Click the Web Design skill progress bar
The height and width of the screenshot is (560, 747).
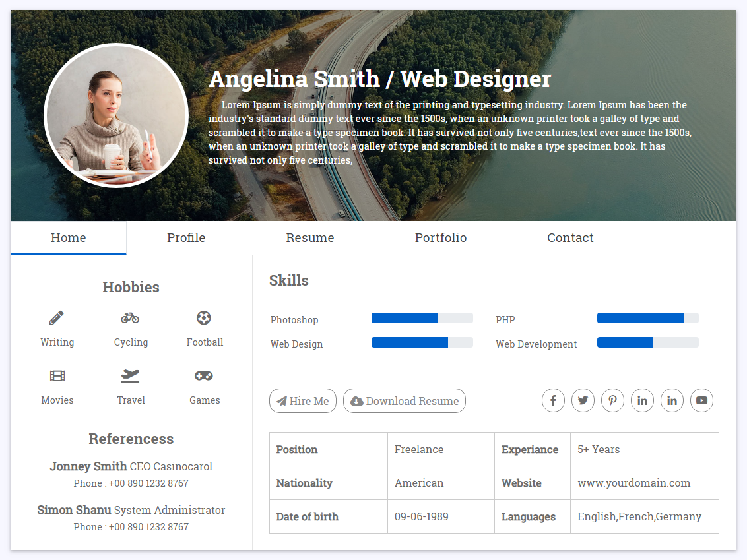[x=422, y=342]
